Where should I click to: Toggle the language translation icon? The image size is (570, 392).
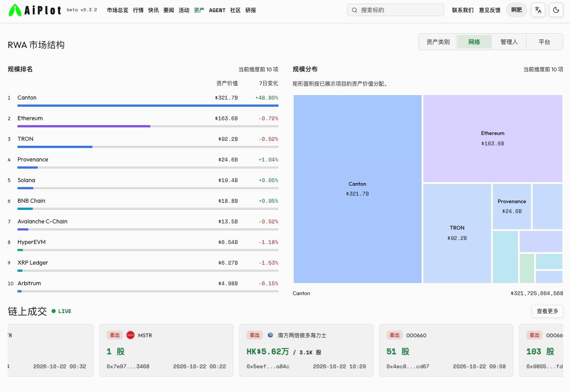click(x=538, y=10)
